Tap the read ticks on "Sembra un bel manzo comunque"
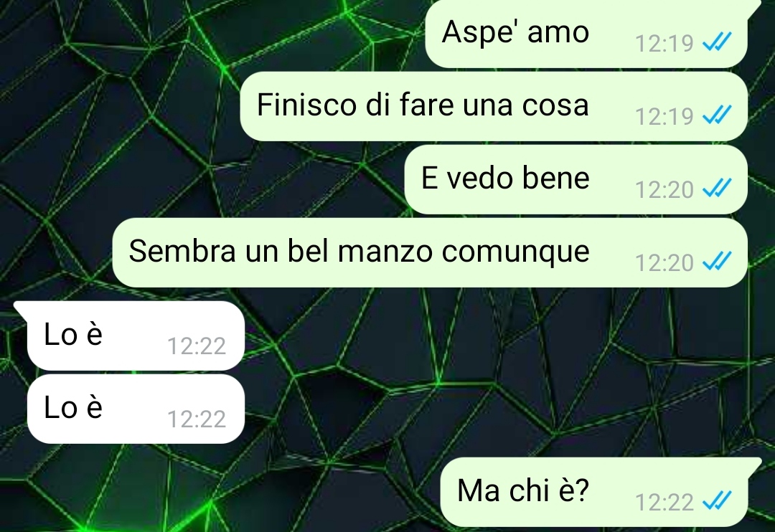Image resolution: width=775 pixels, height=532 pixels. (x=717, y=262)
